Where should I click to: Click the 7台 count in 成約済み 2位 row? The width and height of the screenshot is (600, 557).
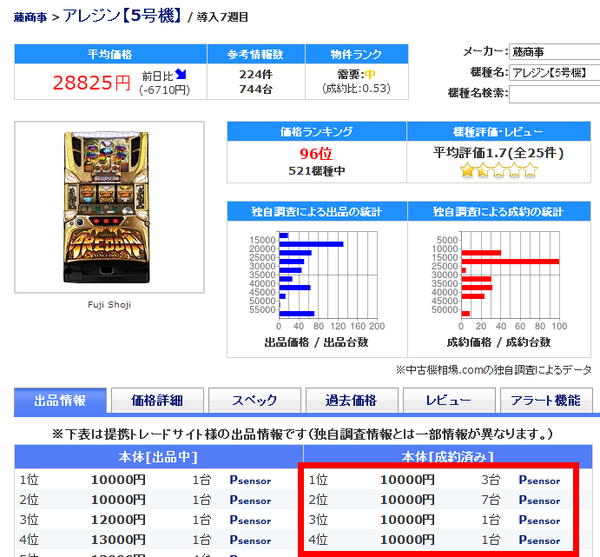click(491, 500)
